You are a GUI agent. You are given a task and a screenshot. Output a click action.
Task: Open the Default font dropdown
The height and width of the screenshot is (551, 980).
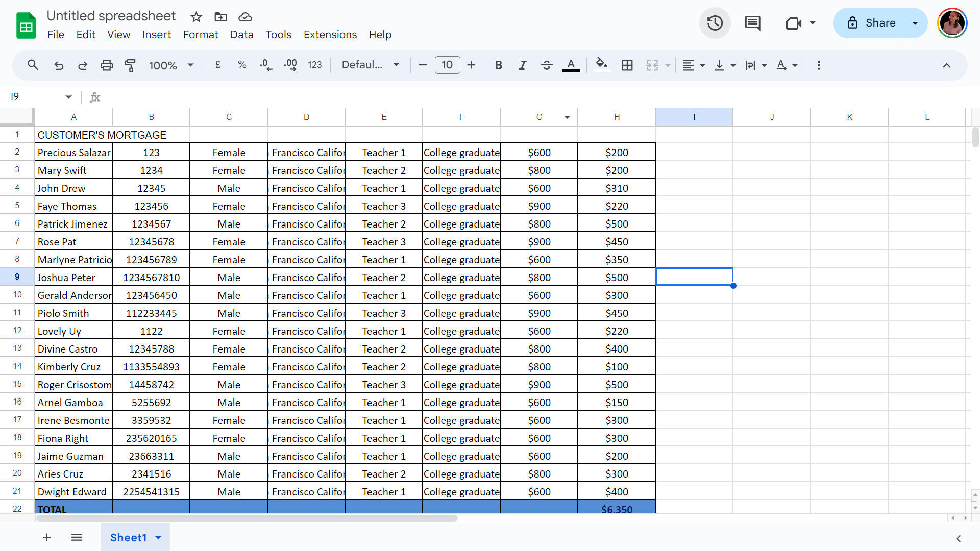370,65
